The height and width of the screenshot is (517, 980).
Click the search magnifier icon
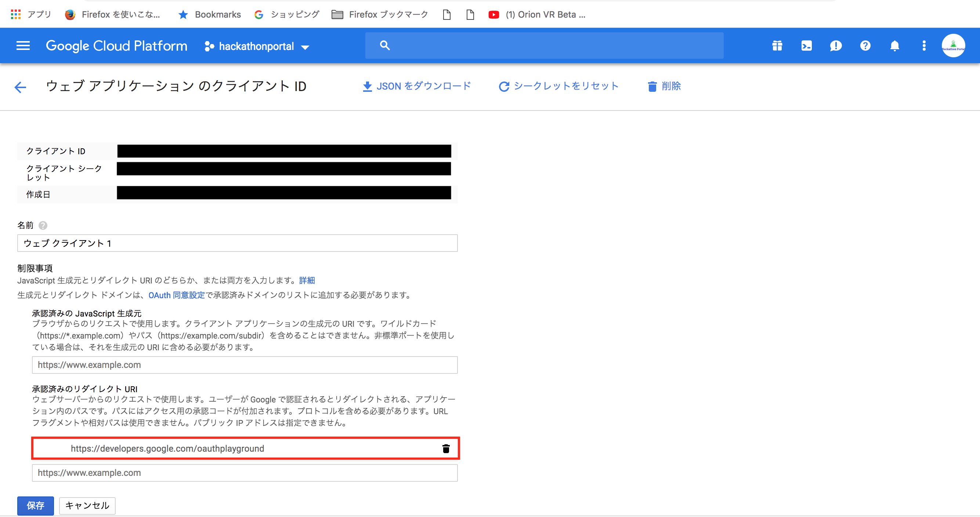(384, 45)
